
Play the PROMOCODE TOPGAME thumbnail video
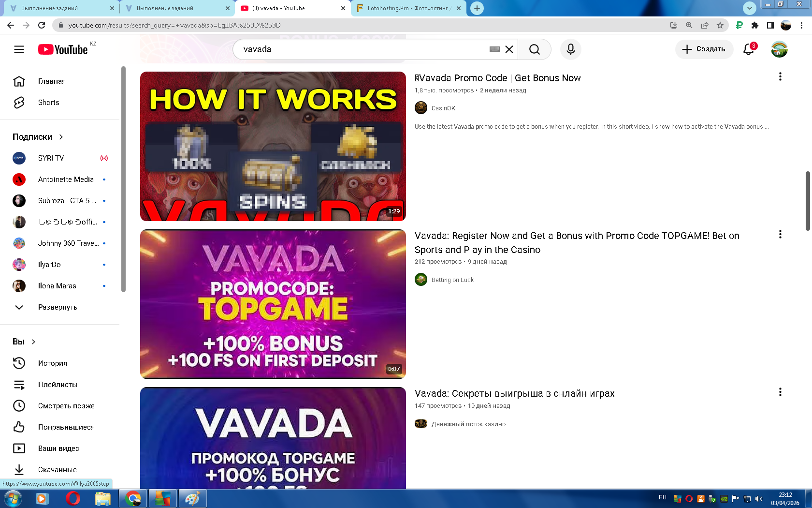(273, 304)
